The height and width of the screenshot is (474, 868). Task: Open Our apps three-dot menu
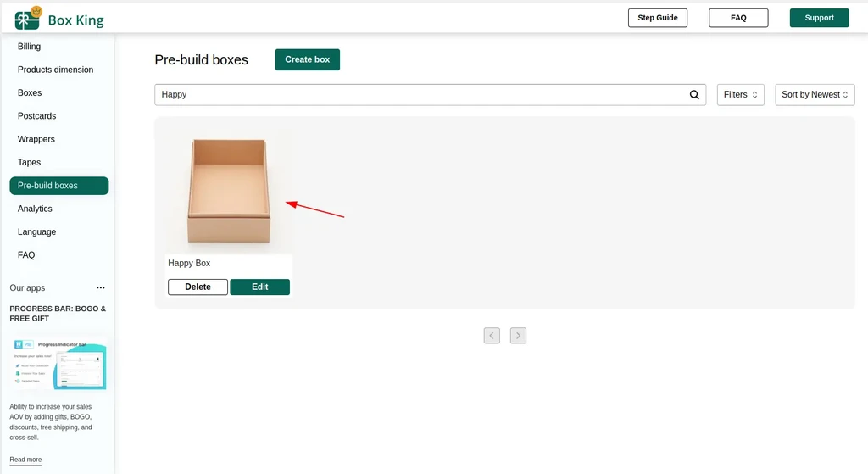pos(101,287)
